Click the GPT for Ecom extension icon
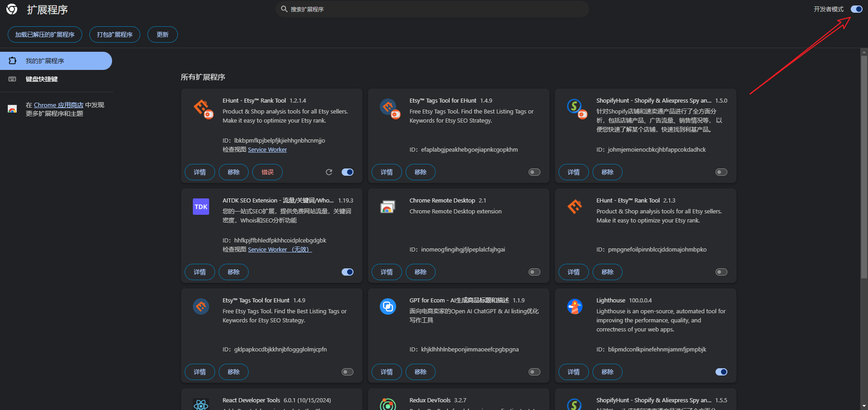 [x=387, y=306]
